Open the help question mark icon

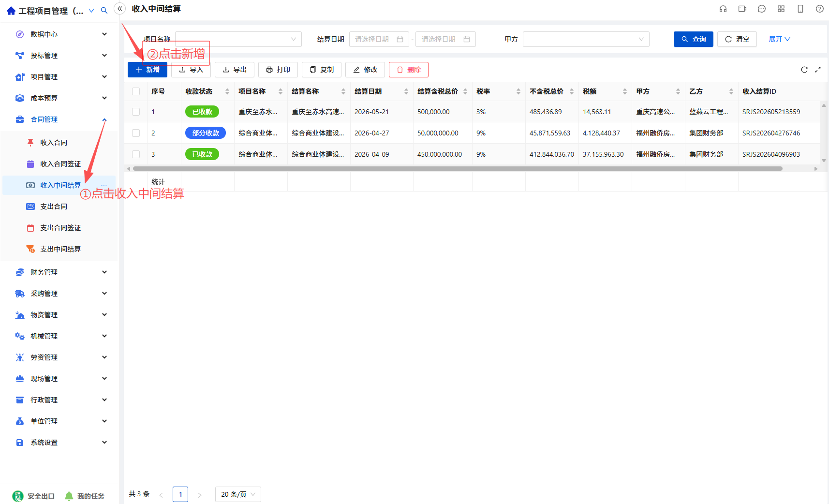(820, 9)
